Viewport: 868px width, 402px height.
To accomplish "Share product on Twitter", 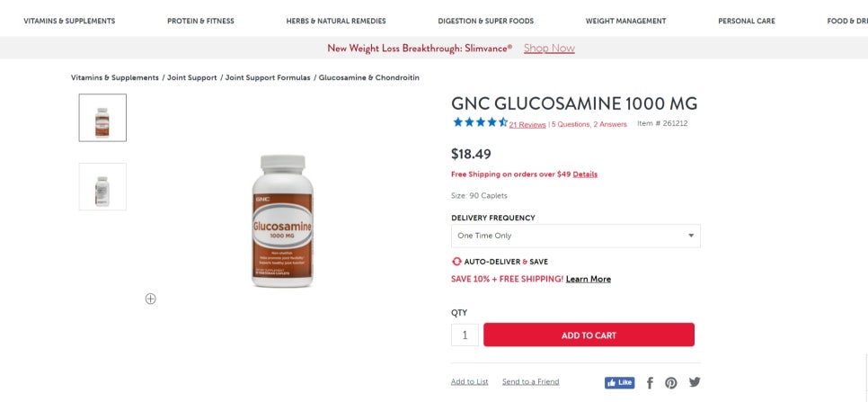I will [694, 382].
